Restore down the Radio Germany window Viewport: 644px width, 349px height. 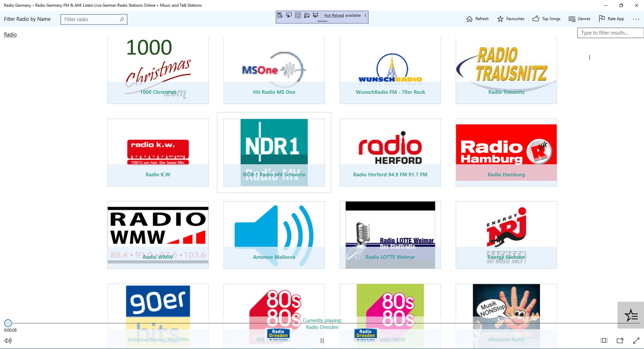pyautogui.click(x=621, y=5)
